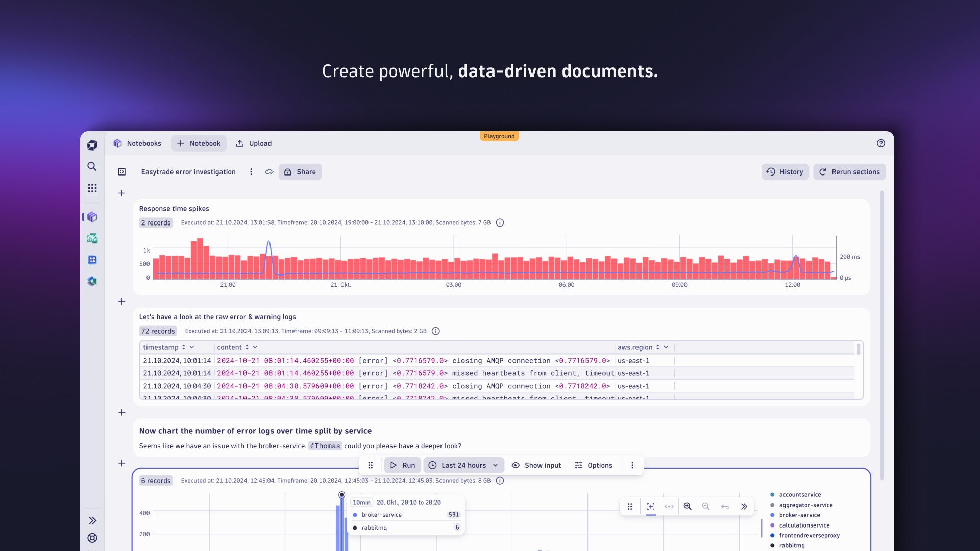Open the timestamp column menu chevron
Viewport: 980px width, 551px height.
[x=192, y=347]
